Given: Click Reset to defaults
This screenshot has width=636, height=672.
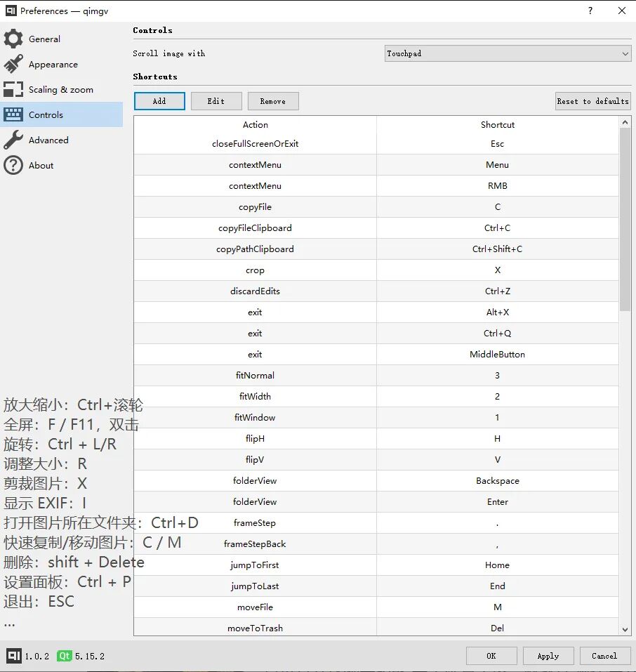Looking at the screenshot, I should coord(592,101).
